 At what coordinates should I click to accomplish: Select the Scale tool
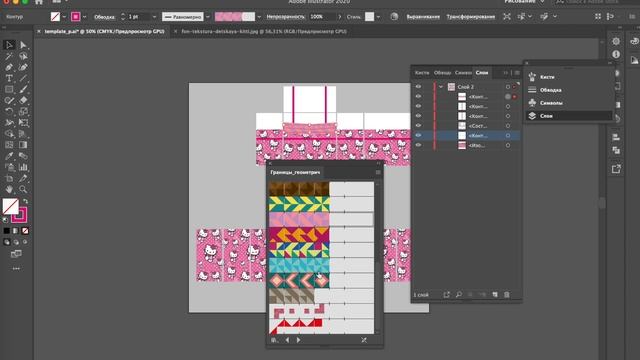[23, 111]
